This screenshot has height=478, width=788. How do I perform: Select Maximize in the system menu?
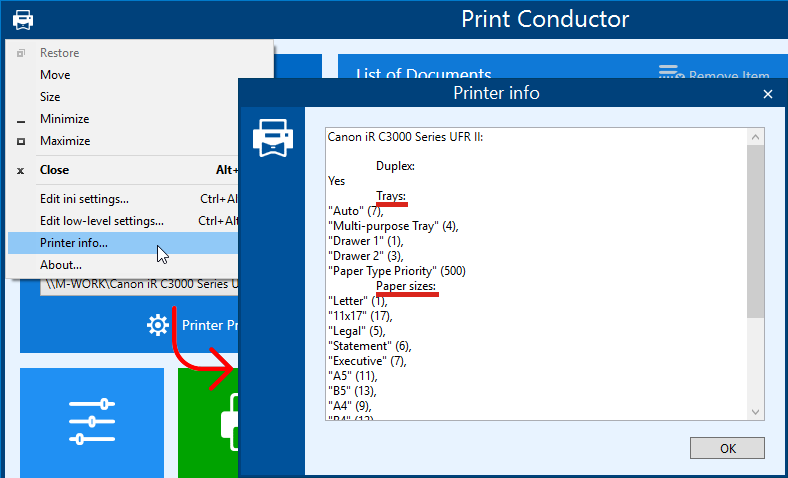point(65,141)
